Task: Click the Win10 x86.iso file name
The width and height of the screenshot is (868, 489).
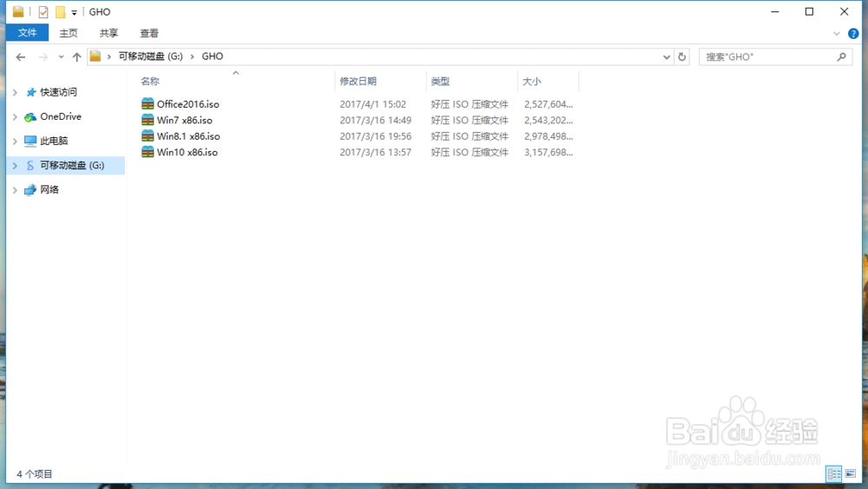Action: point(187,152)
